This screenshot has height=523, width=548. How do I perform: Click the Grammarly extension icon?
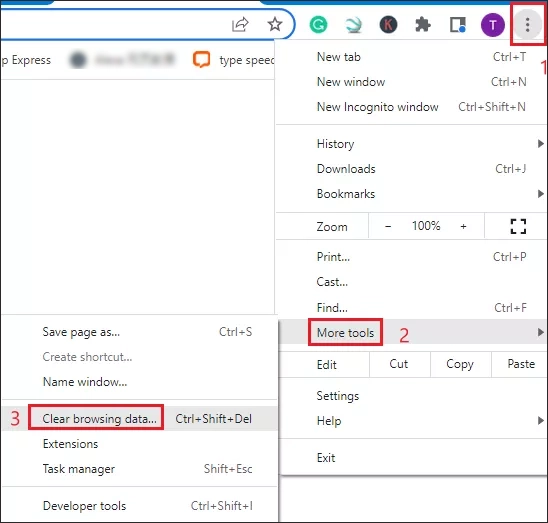coord(318,25)
